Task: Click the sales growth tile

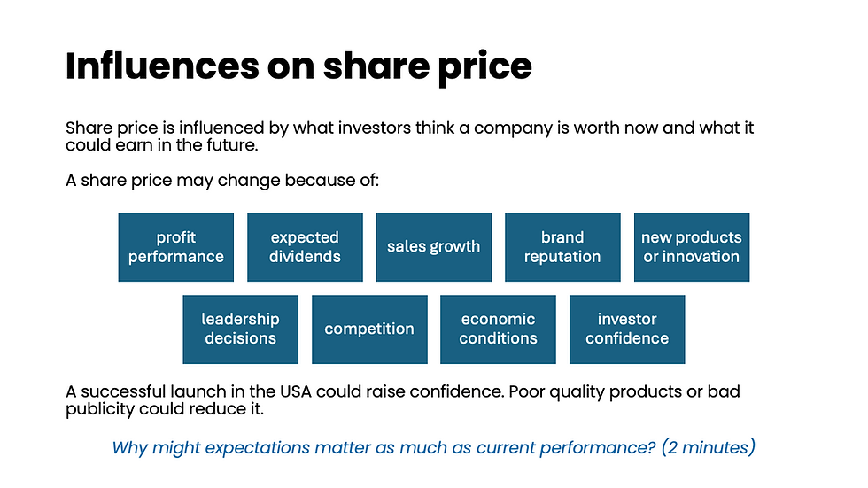Action: 434,247
